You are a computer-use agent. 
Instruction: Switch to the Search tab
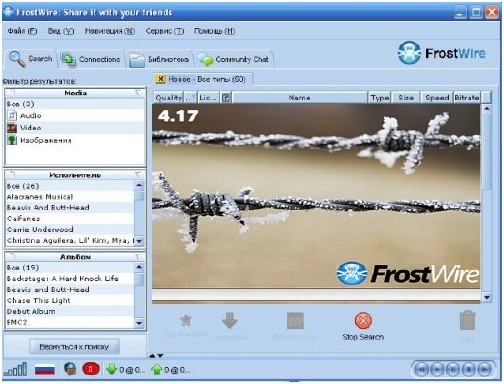click(x=30, y=59)
